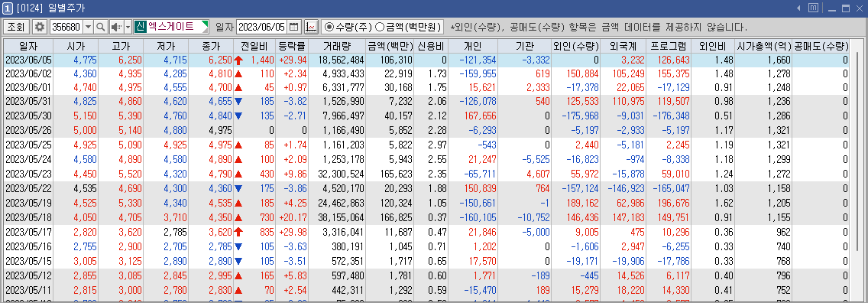The height and width of the screenshot is (303, 868).
Task: Click the 조회 (search) button
Action: (16, 27)
